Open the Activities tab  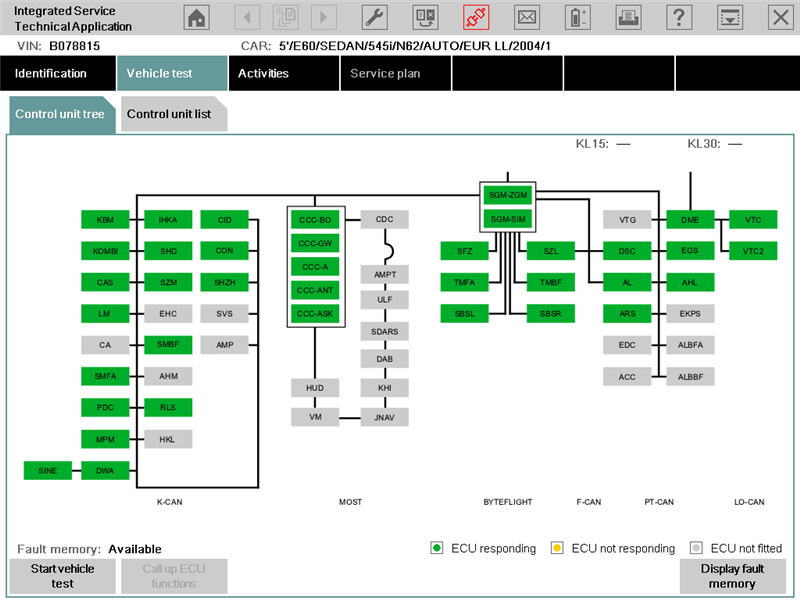click(x=284, y=73)
